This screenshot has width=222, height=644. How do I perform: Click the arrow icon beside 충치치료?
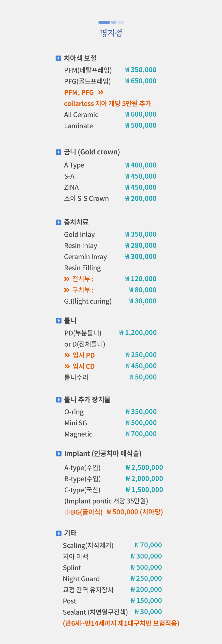click(58, 222)
